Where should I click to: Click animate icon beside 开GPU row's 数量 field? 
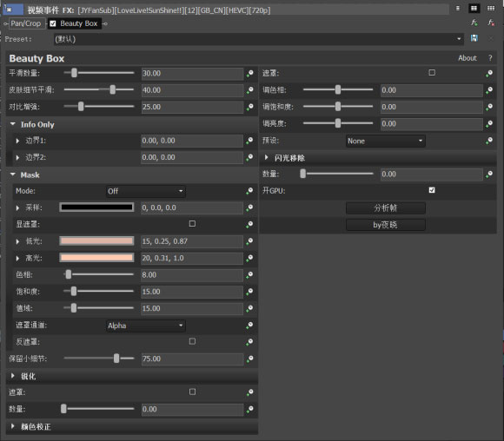489,174
